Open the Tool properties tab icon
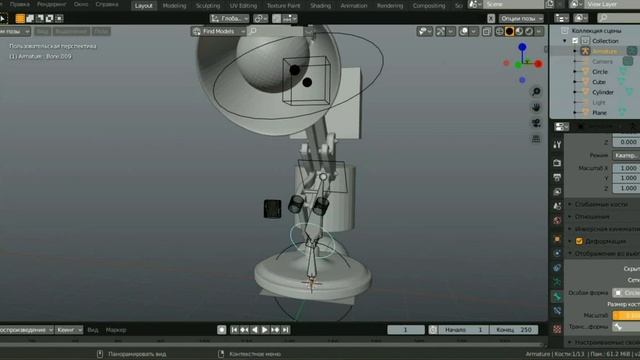 (x=557, y=144)
